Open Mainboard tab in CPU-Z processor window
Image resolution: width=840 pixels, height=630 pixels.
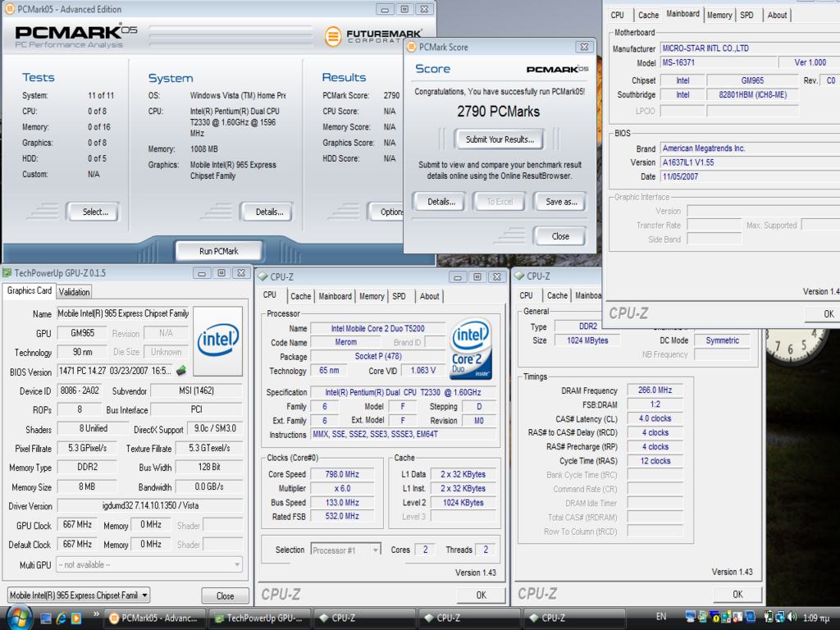coord(336,296)
